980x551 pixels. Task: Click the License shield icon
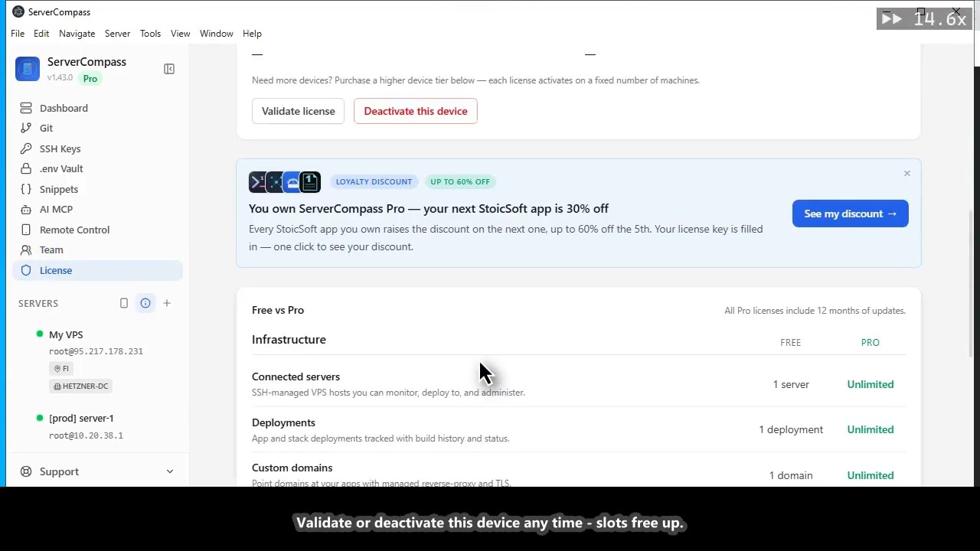click(x=26, y=270)
